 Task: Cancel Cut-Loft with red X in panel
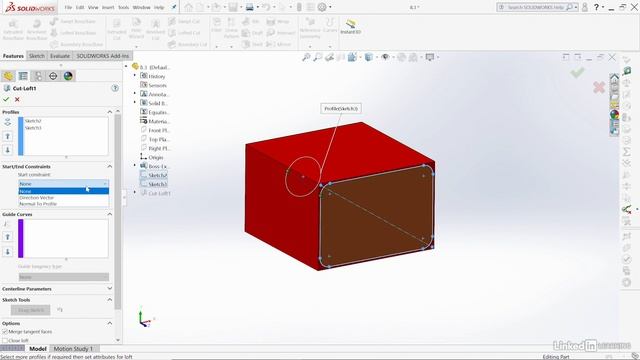(x=17, y=99)
